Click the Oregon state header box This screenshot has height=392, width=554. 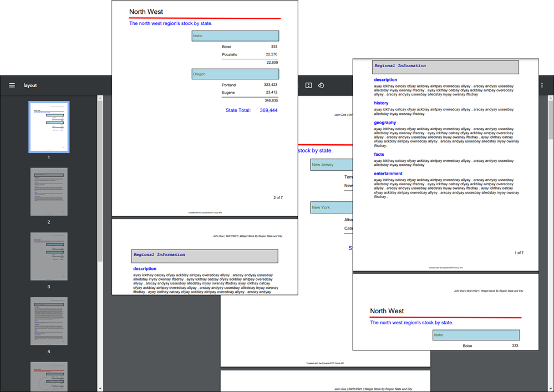[x=235, y=74]
